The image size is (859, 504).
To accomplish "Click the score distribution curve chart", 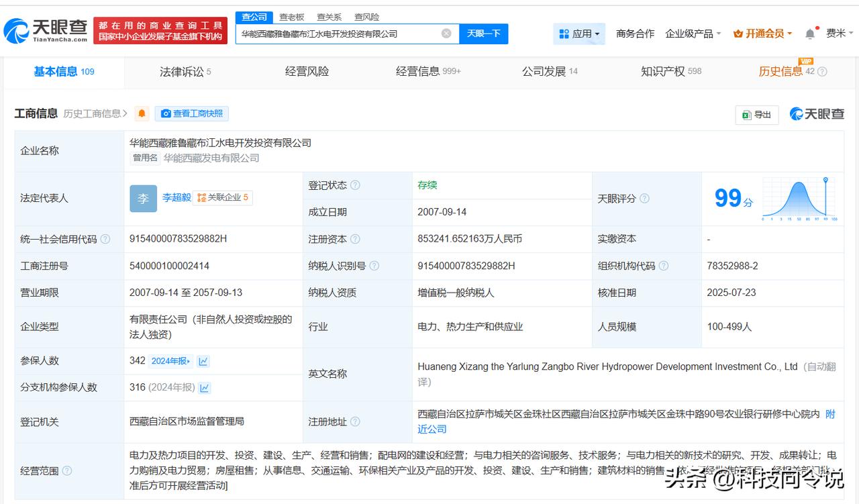I will coord(799,199).
